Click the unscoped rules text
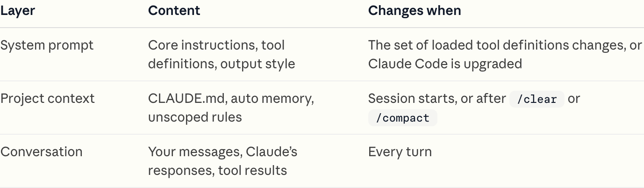Screen dimensions: 644x188 [195, 117]
